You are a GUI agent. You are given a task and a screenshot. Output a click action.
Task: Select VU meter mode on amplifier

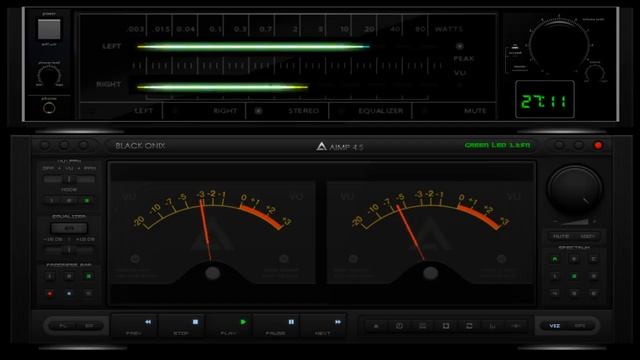[460, 73]
